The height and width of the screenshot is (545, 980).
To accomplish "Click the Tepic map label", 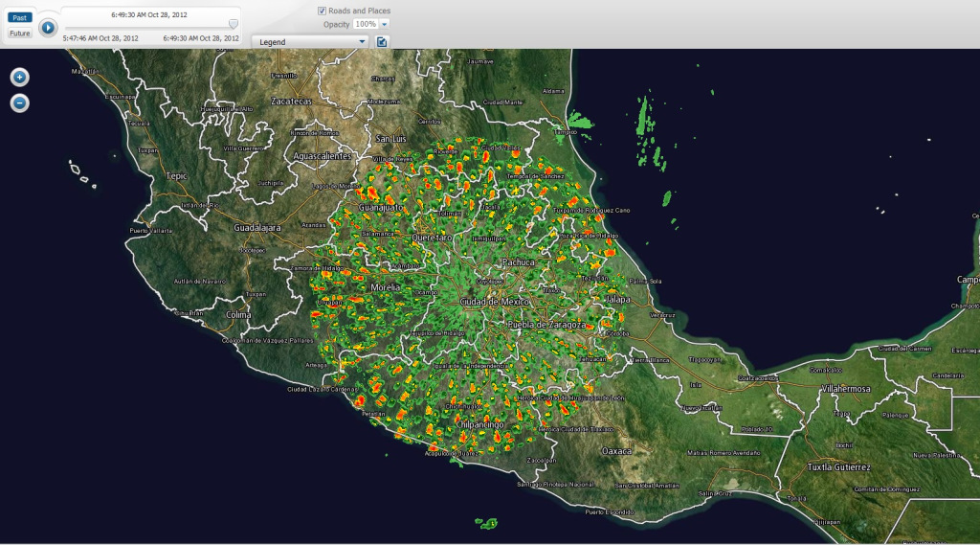I will tap(177, 176).
